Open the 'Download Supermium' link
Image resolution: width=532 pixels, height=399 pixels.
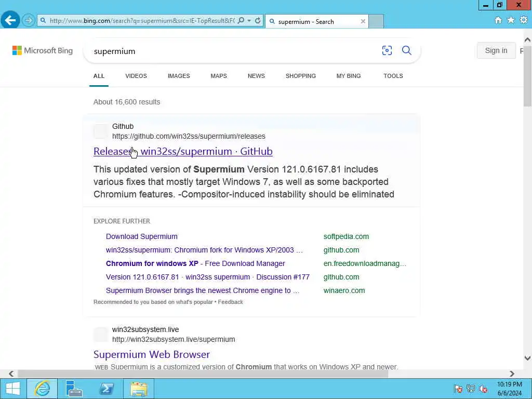tap(141, 236)
